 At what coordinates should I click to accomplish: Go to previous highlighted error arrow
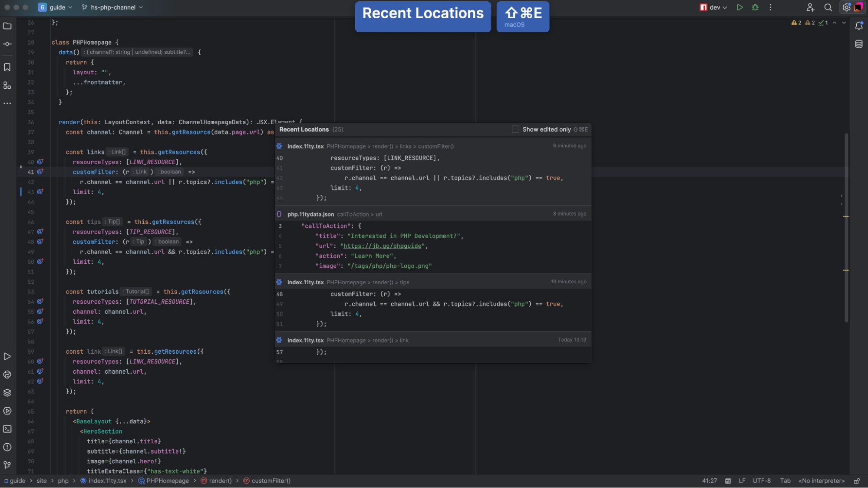tap(835, 23)
